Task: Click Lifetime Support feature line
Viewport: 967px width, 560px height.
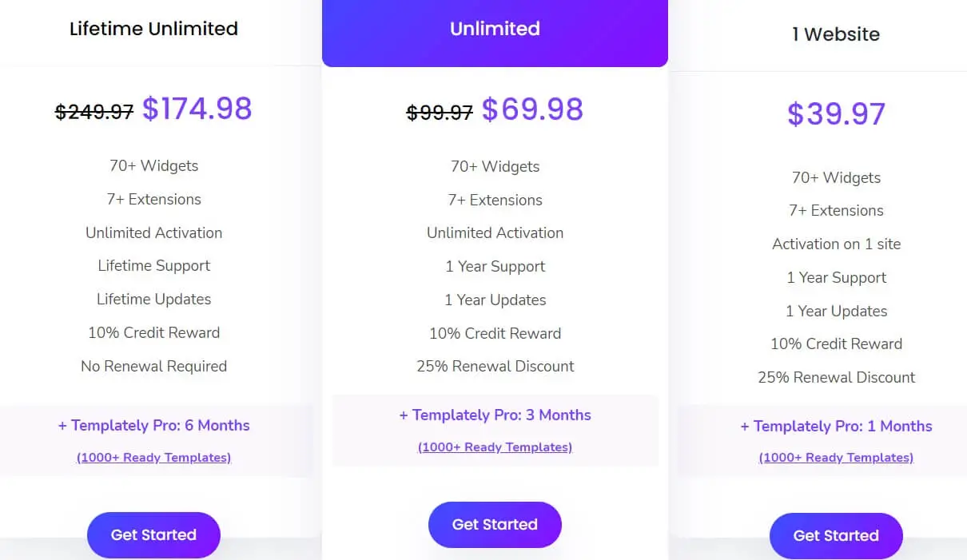Action: pos(153,266)
